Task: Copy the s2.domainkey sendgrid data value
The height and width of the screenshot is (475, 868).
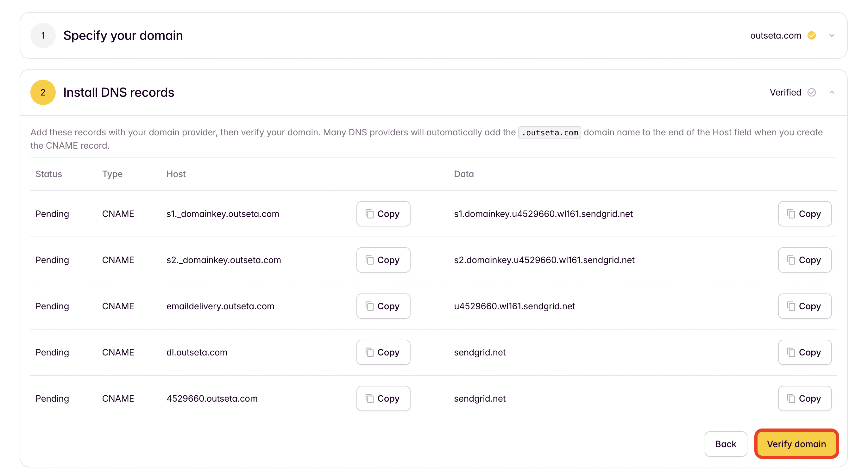Action: click(804, 260)
